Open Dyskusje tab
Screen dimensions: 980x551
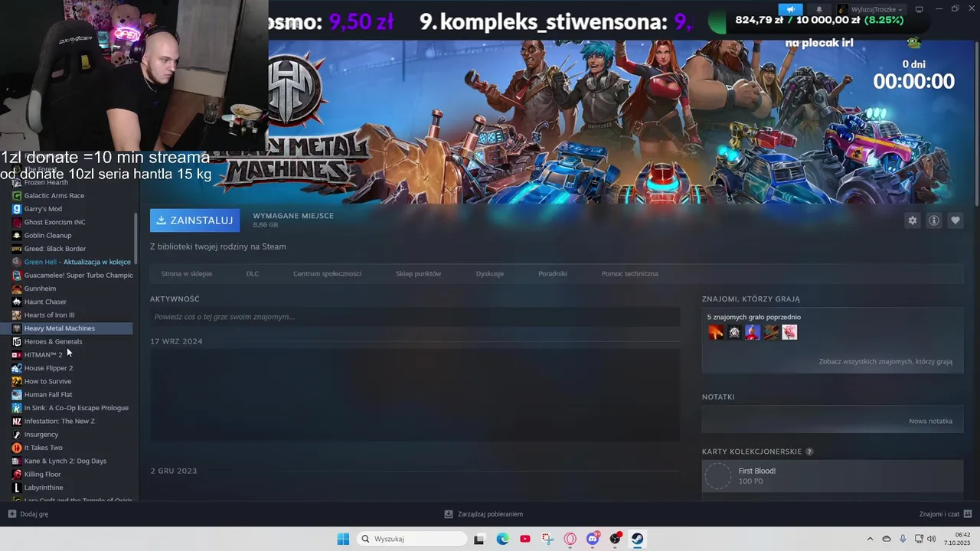tap(489, 273)
